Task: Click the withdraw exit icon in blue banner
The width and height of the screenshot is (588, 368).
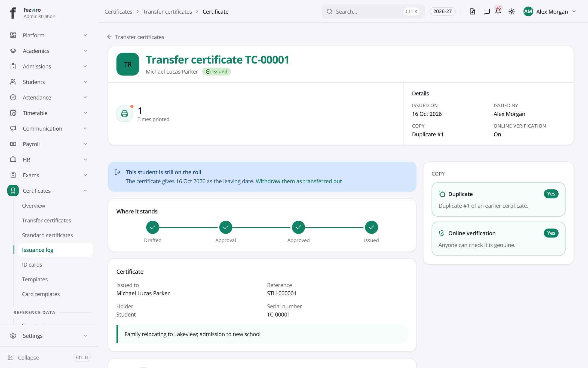Action: (x=118, y=172)
